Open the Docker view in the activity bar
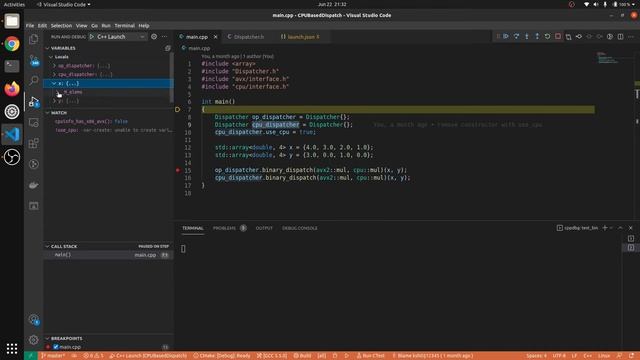Viewport: 640px width, 360px height. pos(34,185)
